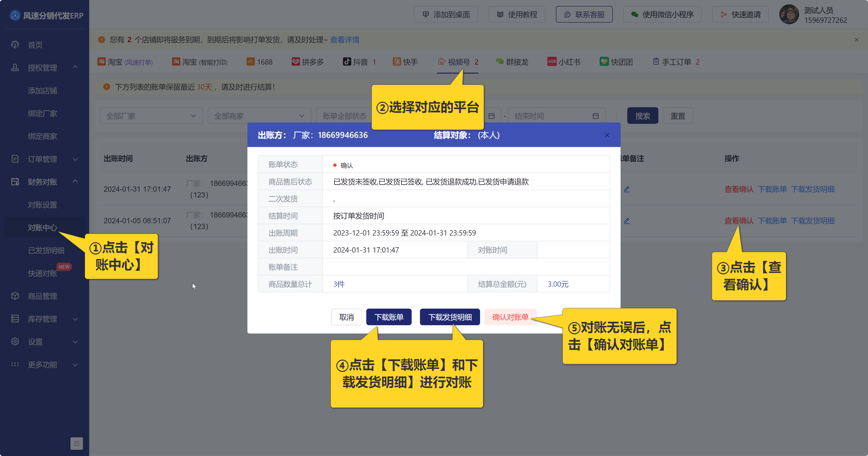This screenshot has width=868, height=456.
Task: Click the sidebar collapse icon at bottom
Action: [x=76, y=443]
